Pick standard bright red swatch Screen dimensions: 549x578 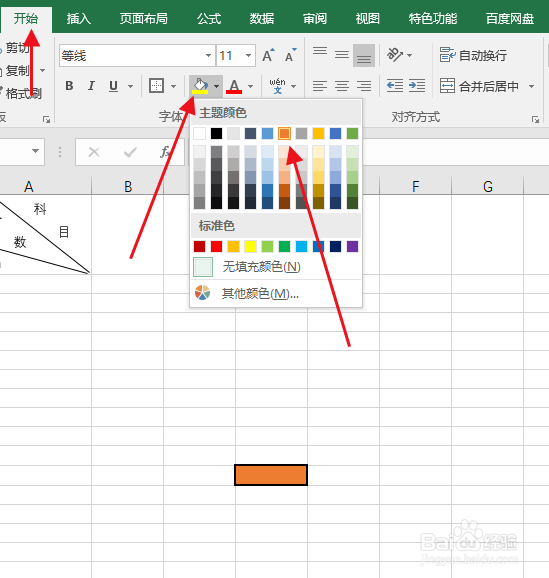216,246
